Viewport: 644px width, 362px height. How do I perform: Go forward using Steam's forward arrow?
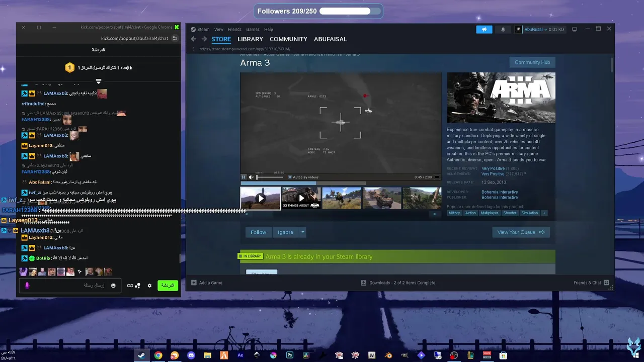pyautogui.click(x=204, y=39)
